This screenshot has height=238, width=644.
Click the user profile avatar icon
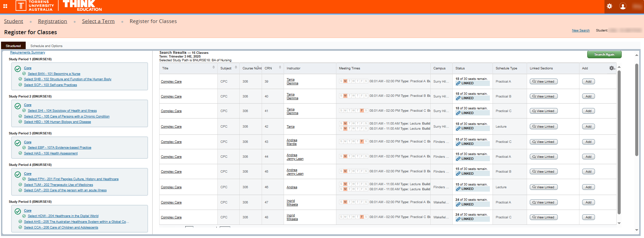(x=623, y=6)
